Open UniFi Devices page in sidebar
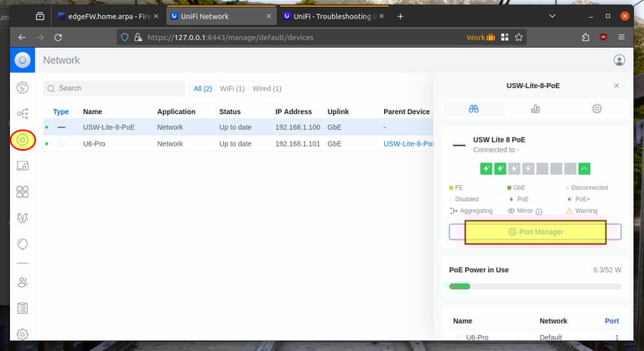644x351 pixels. (x=23, y=140)
